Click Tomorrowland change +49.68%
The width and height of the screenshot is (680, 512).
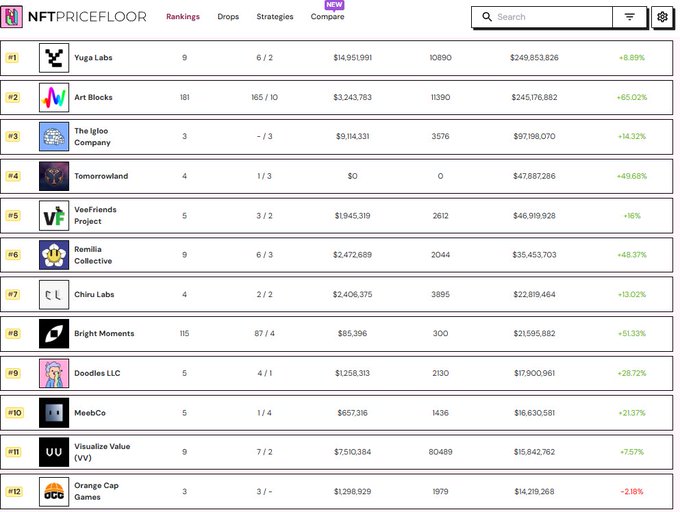click(632, 176)
